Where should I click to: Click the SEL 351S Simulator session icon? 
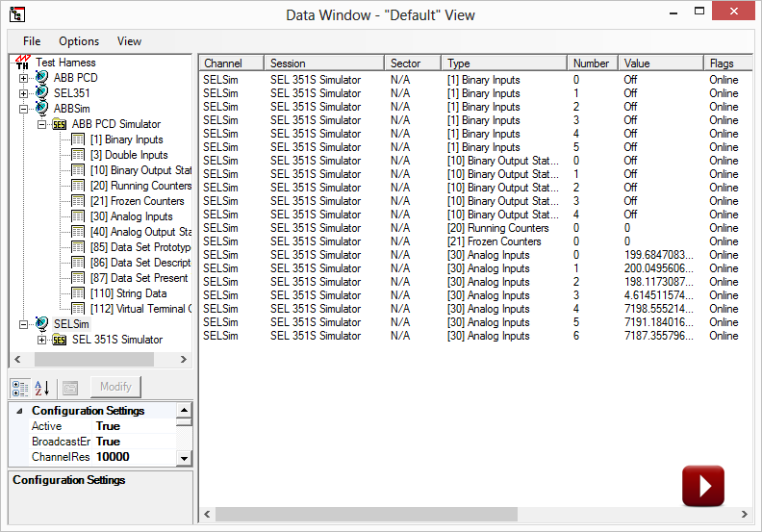[x=60, y=340]
